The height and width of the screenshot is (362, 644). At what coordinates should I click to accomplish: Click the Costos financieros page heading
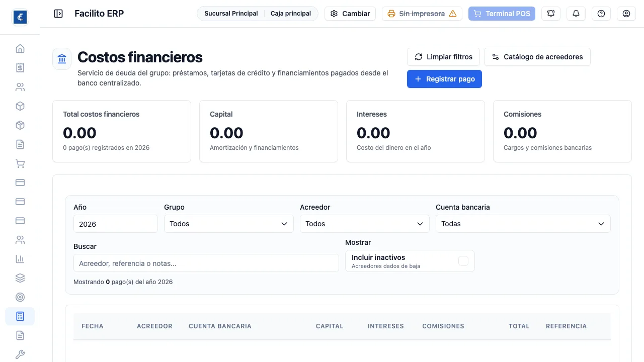pyautogui.click(x=140, y=57)
